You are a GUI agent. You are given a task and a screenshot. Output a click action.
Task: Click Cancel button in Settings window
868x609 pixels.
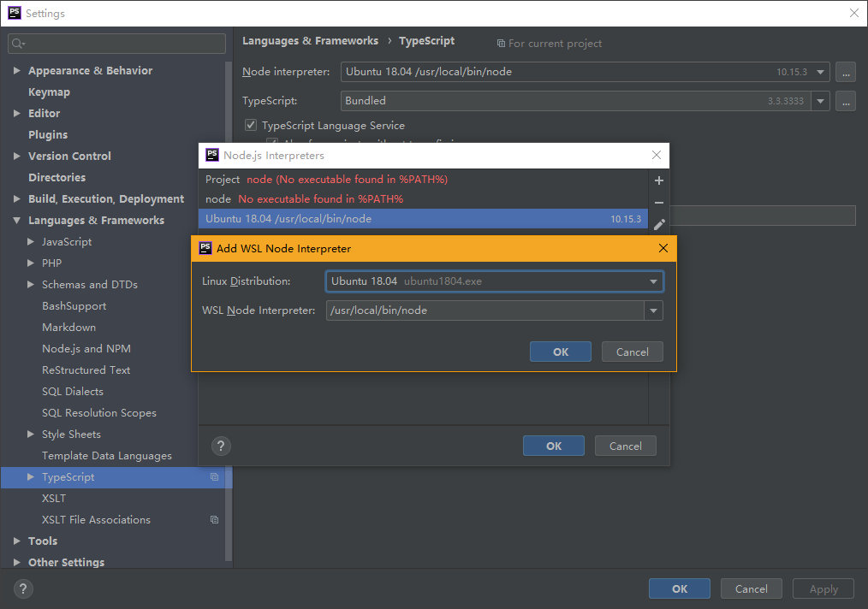pyautogui.click(x=752, y=589)
